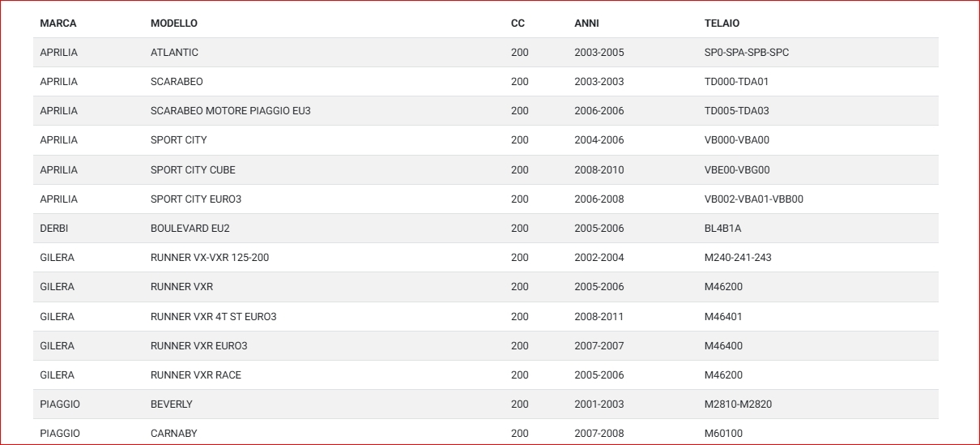This screenshot has height=445, width=980.
Task: Click the RUNNER VX-VXR 125-200 model
Action: [x=210, y=258]
